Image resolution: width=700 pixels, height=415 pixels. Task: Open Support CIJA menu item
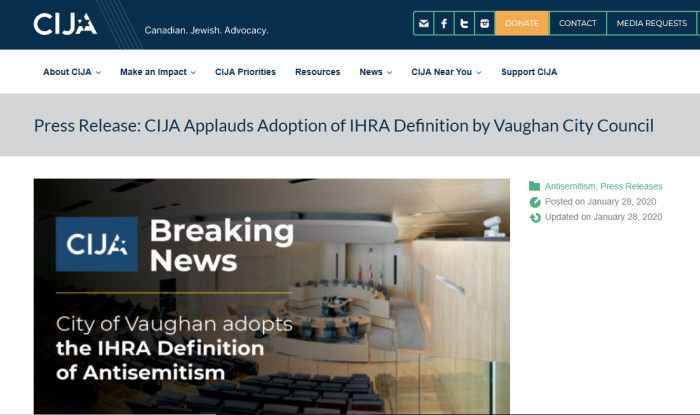(x=529, y=72)
